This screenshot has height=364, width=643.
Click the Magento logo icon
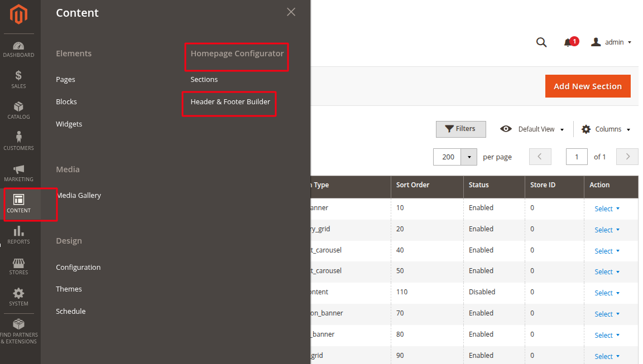tap(18, 14)
